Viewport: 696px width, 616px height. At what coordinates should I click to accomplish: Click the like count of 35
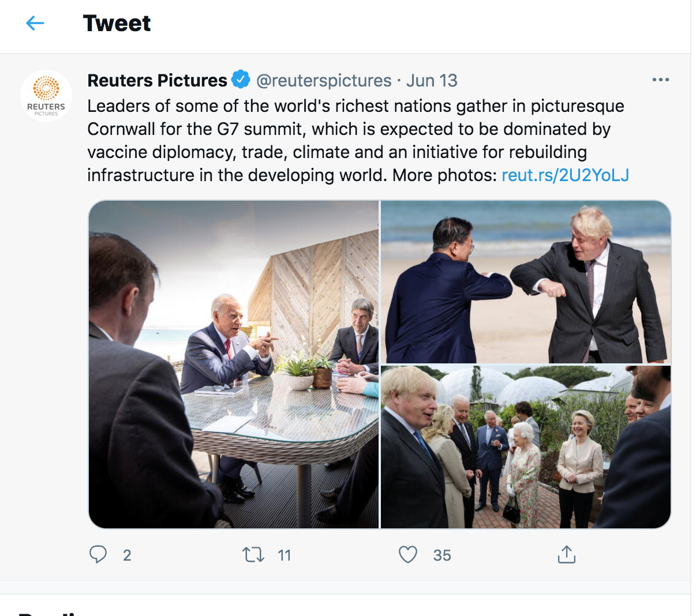(442, 555)
